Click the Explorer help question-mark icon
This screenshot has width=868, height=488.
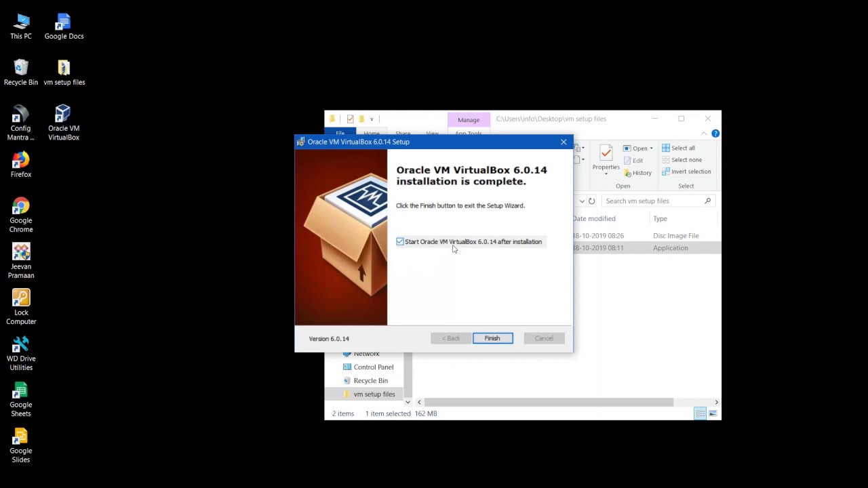(x=715, y=134)
